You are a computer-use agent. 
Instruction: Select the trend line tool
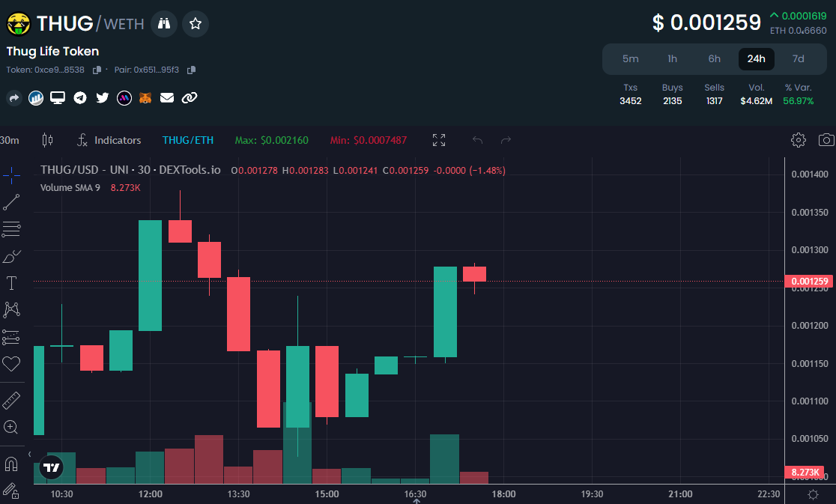click(11, 202)
